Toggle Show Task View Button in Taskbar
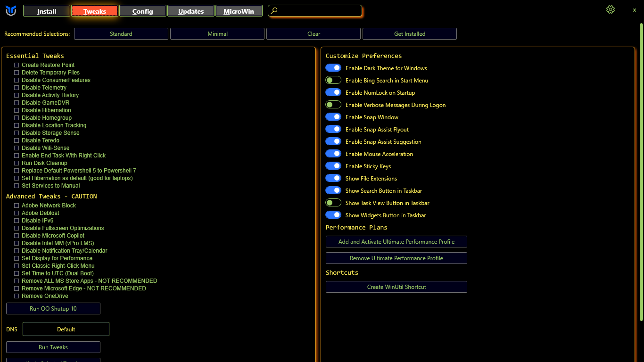Screen dimensions: 644x362 [x=333, y=203]
